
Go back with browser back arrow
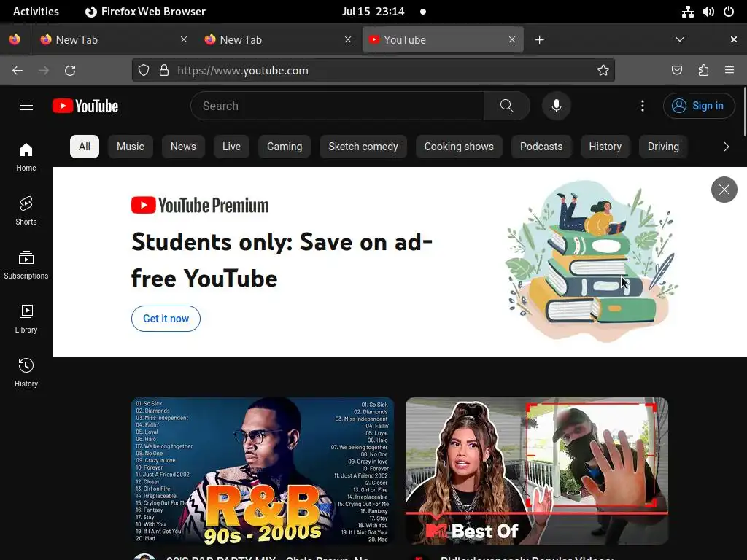[18, 71]
